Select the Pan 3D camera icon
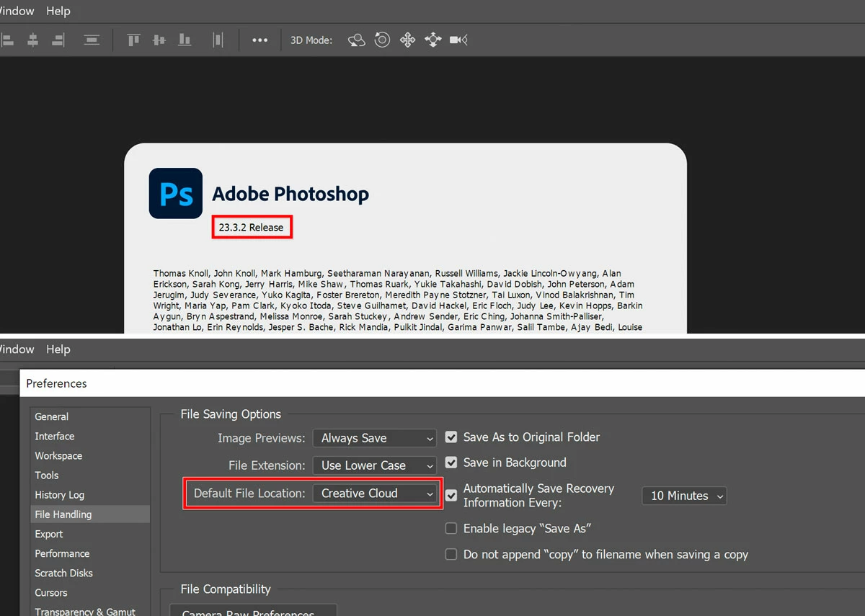Viewport: 865px width, 616px height. click(x=407, y=40)
